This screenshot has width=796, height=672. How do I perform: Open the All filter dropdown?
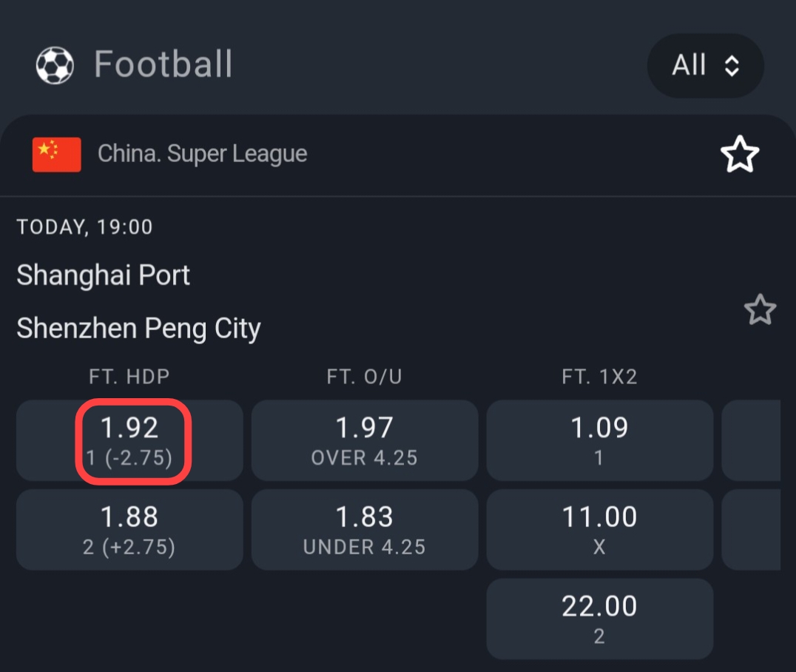tap(705, 66)
